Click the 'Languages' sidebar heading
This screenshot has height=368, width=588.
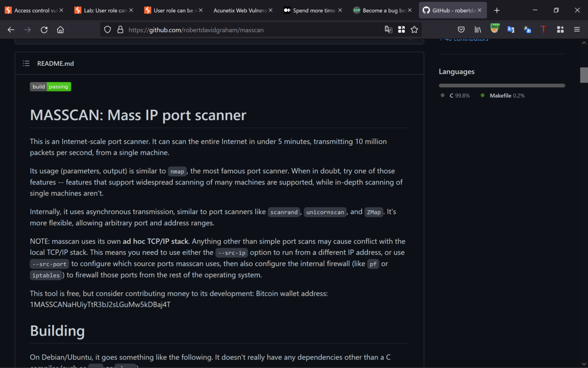click(457, 72)
